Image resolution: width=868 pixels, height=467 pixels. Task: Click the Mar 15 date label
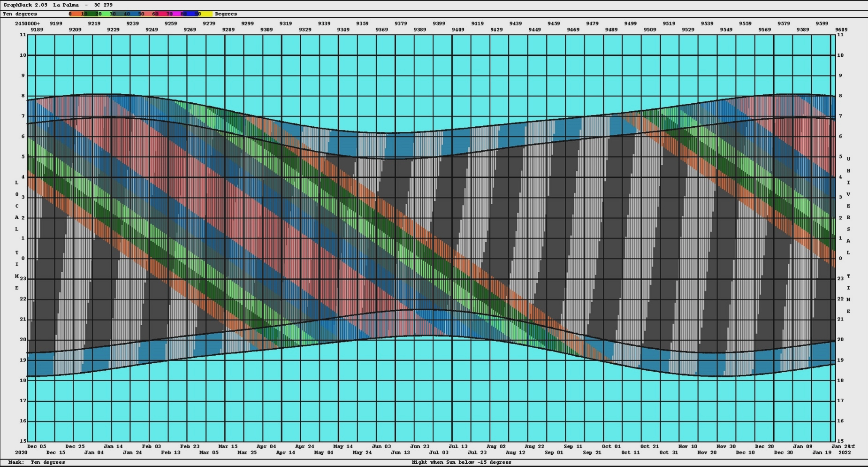(x=228, y=446)
